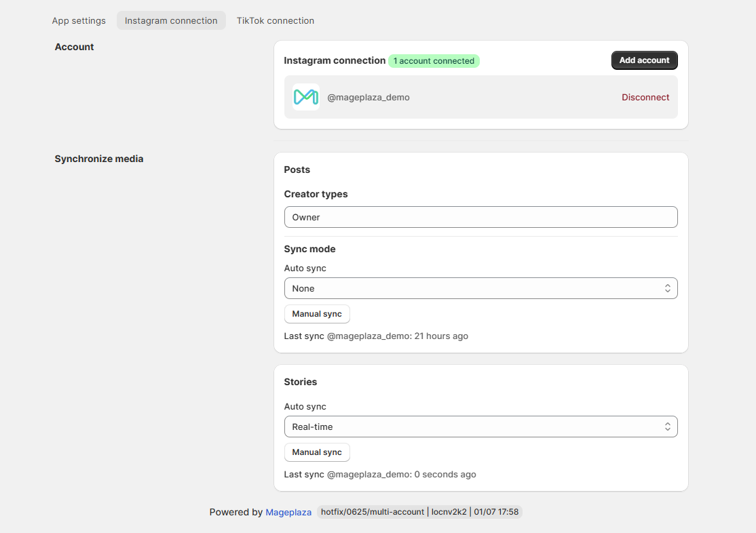Click Manual sync under Posts
Viewport: 756px width, 533px height.
[317, 314]
